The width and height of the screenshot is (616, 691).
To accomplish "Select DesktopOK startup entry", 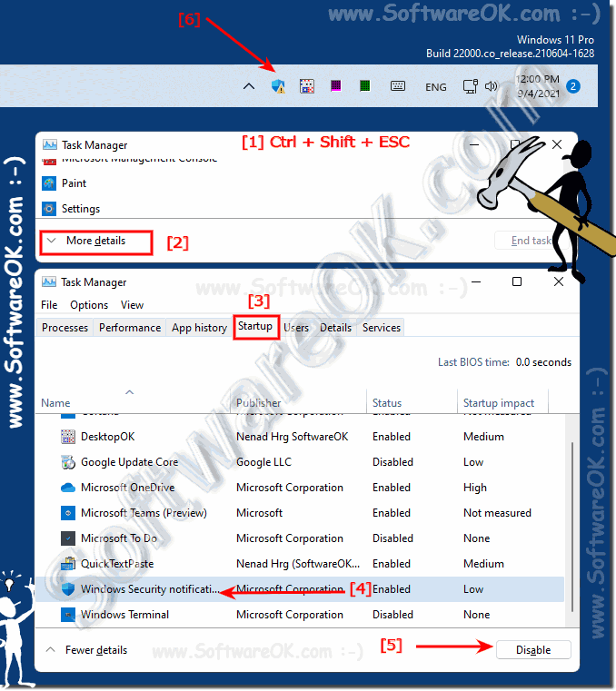I will pyautogui.click(x=300, y=437).
